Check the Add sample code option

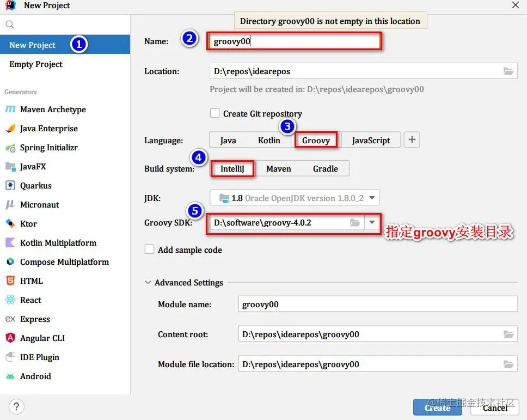[150, 249]
